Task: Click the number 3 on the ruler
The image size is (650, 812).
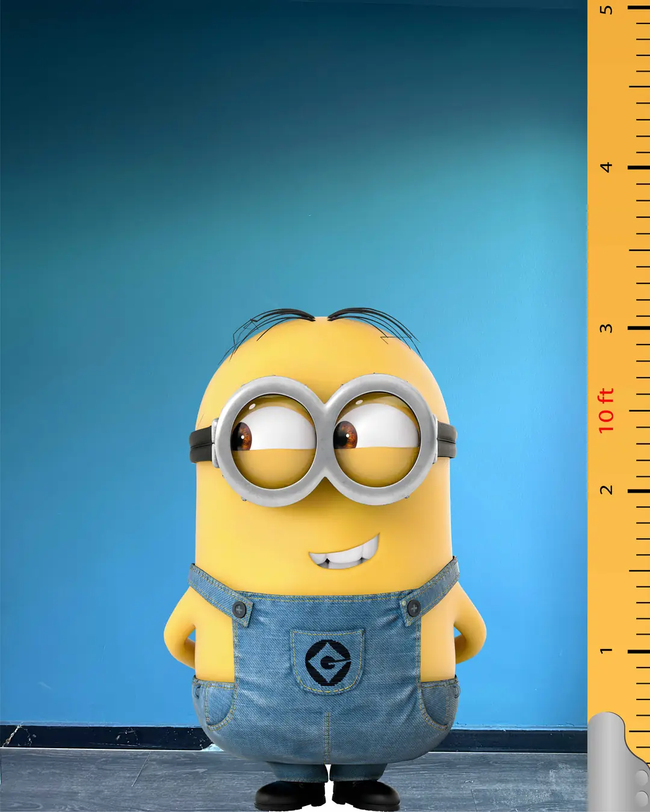Action: 607,328
